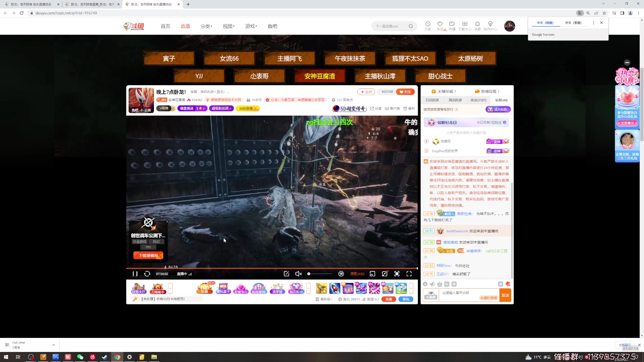This screenshot has height=362, width=644.
Task: Open the 甜蜜告白 sweet confession icon
Action: tap(241, 288)
